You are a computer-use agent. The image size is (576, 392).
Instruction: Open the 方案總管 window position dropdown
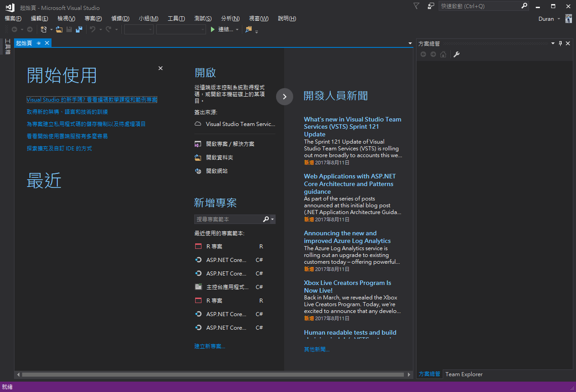553,43
